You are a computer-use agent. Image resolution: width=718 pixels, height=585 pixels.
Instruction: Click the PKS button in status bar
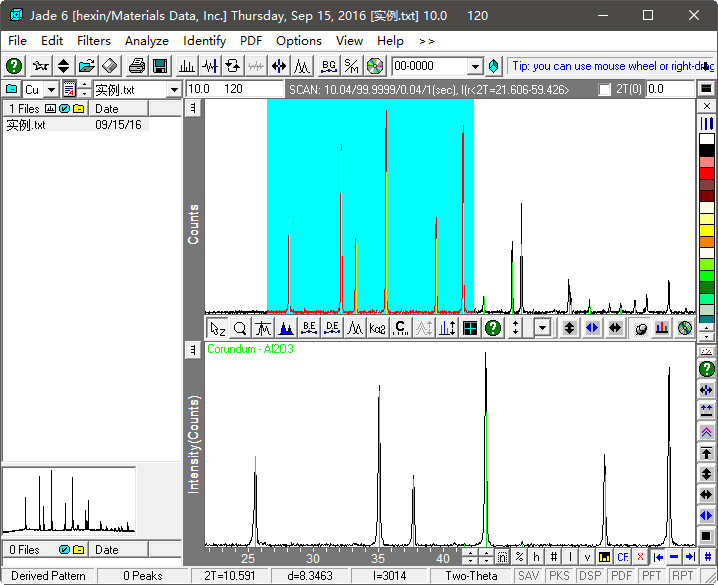coord(559,576)
